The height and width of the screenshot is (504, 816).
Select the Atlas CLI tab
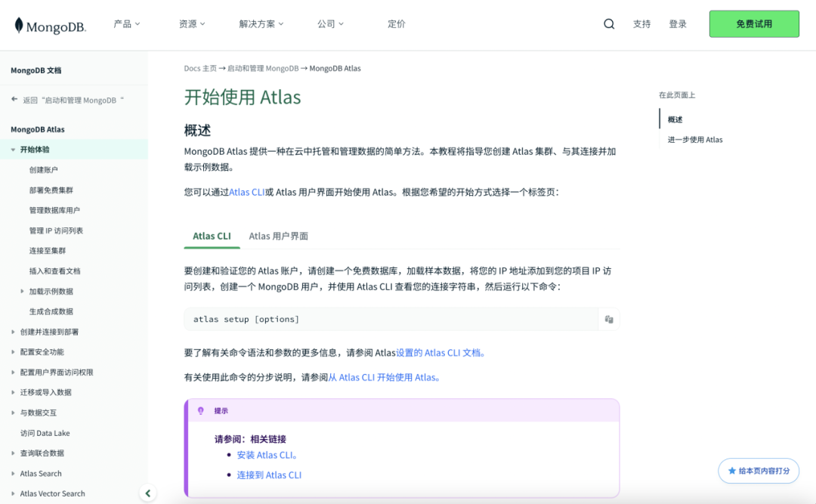(x=212, y=236)
